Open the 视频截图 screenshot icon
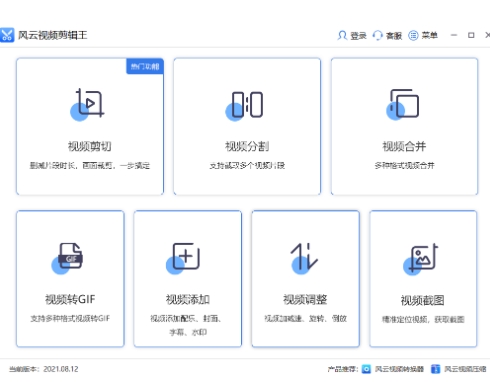Viewport: 490px width, 382px height. coord(420,259)
